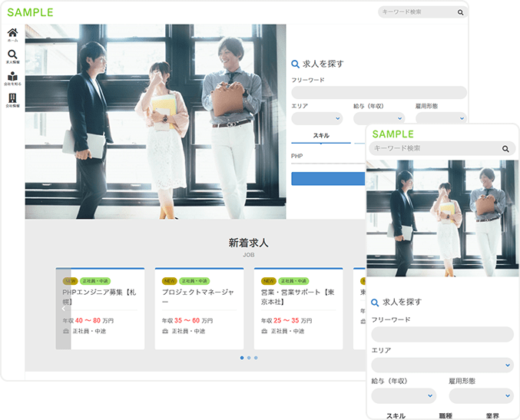Select the mobile スキル tab

tap(396, 415)
